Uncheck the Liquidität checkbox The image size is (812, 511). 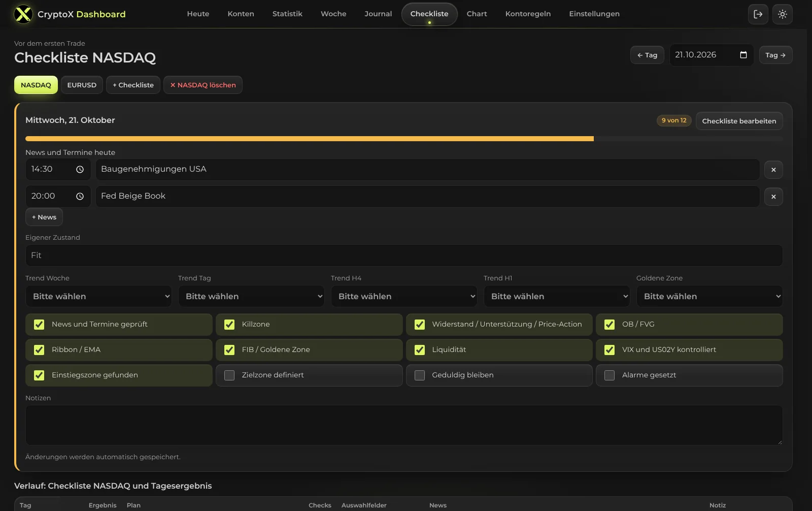[x=420, y=350]
